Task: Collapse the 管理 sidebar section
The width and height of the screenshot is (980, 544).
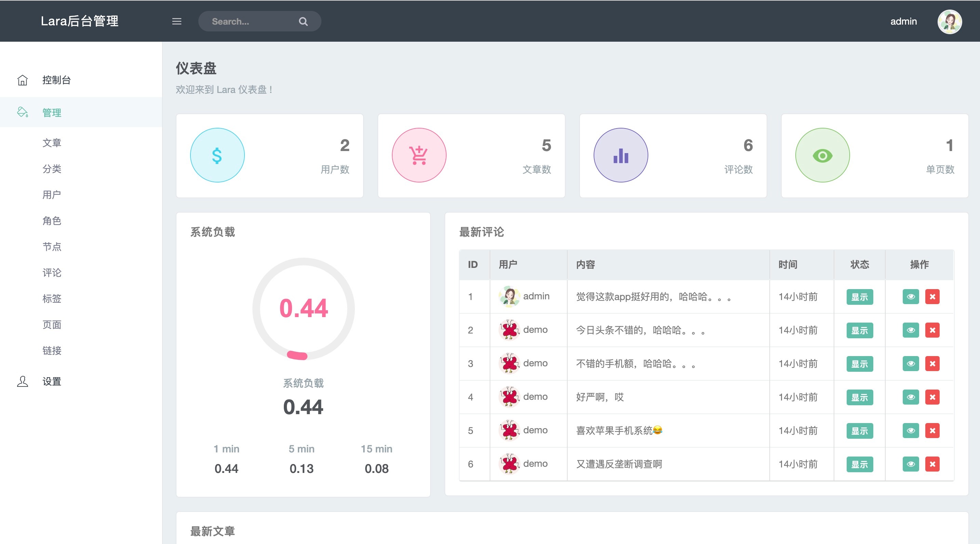Action: (x=52, y=112)
